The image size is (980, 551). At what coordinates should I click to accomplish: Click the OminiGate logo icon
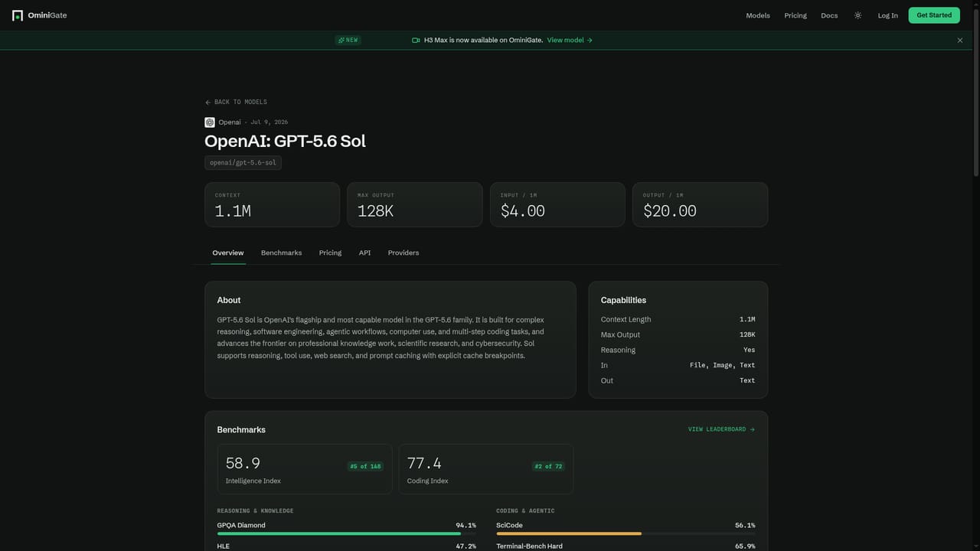(18, 15)
